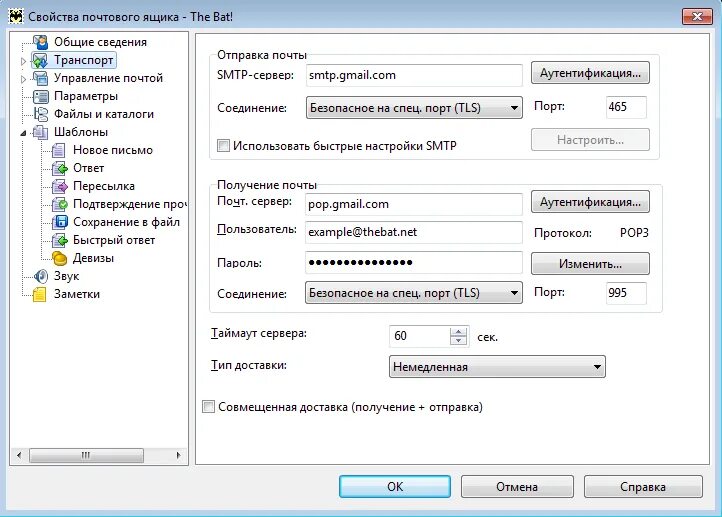Click the Mail management (Управление почтой) icon
This screenshot has height=517, width=722.
click(x=41, y=78)
